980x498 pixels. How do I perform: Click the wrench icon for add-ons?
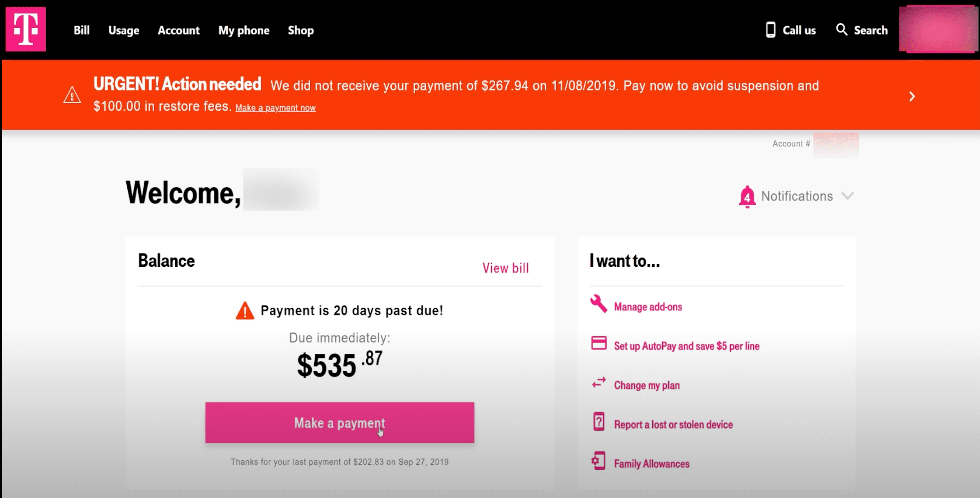[598, 304]
